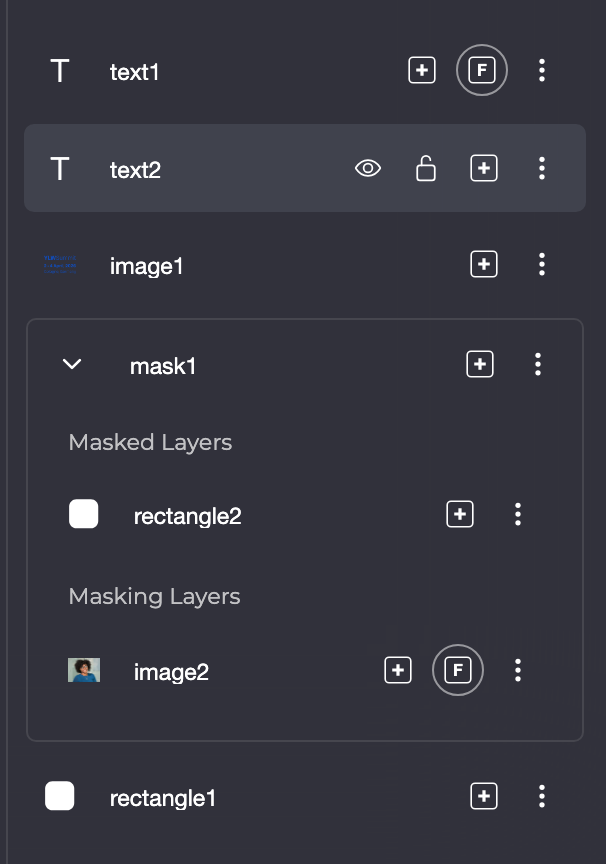Click the Masked Layers section heading
Screen dimensions: 606x864
tap(150, 442)
